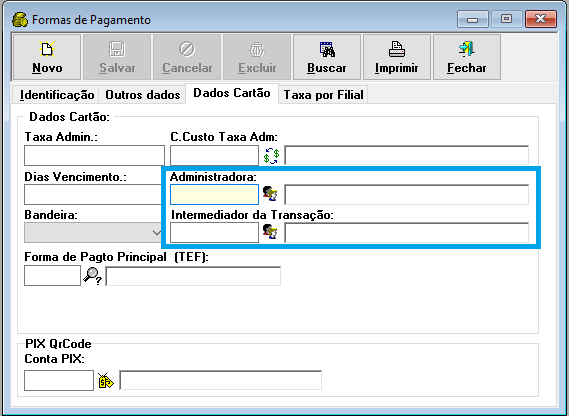Expand the Bandeira dropdown
The width and height of the screenshot is (569, 416).
pos(157,232)
